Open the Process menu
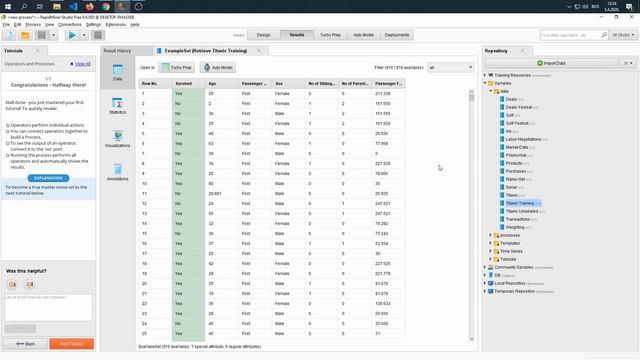 coord(33,24)
